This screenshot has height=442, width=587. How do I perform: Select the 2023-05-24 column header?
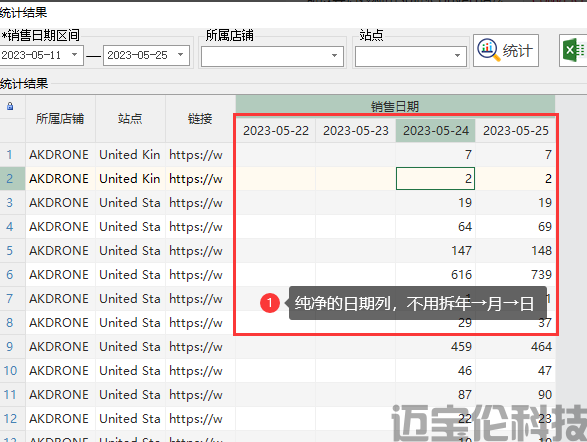(x=435, y=131)
